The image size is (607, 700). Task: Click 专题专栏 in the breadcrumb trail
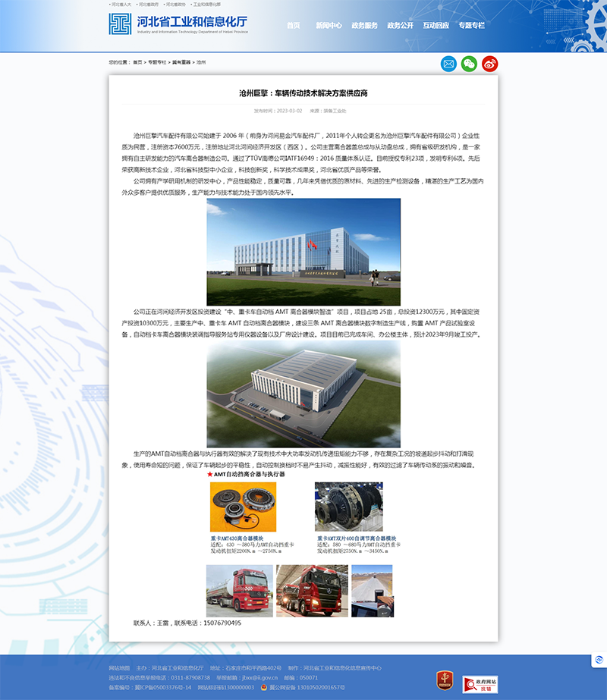(x=157, y=62)
